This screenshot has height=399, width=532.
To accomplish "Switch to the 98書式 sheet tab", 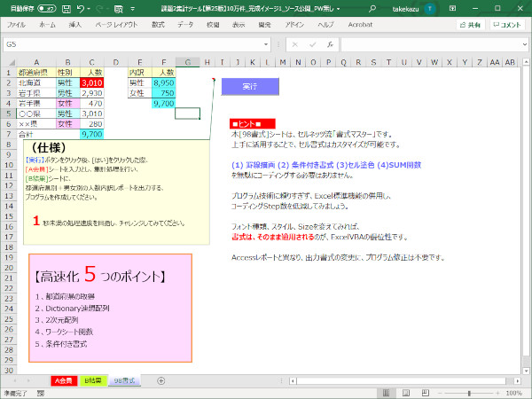I will click(124, 380).
